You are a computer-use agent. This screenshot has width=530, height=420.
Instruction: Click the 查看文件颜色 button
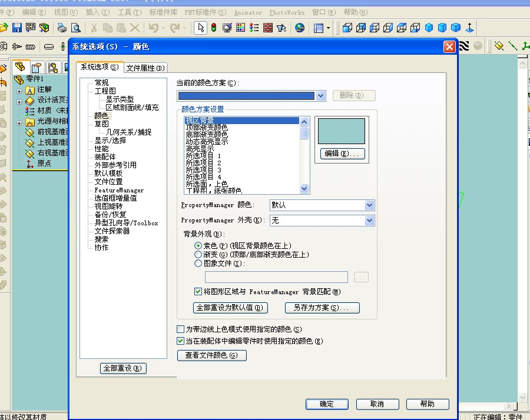coord(211,355)
